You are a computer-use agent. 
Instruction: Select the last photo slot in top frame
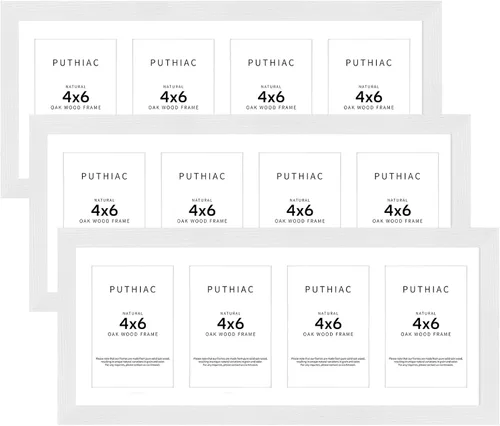369,77
